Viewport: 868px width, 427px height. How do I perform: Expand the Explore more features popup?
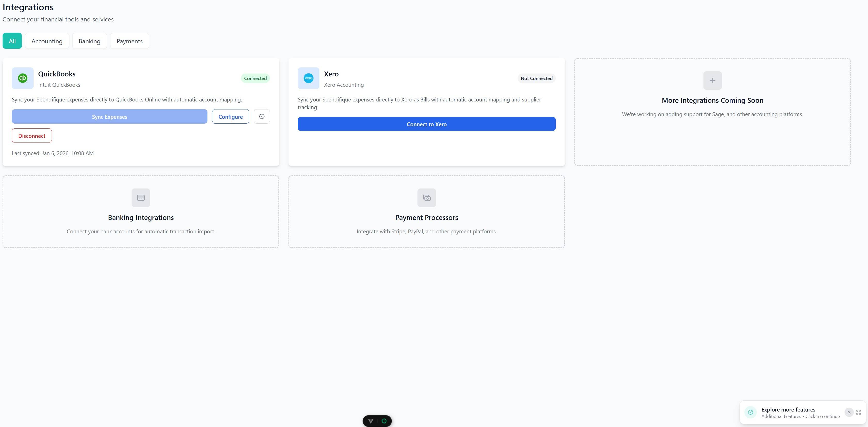(858, 412)
